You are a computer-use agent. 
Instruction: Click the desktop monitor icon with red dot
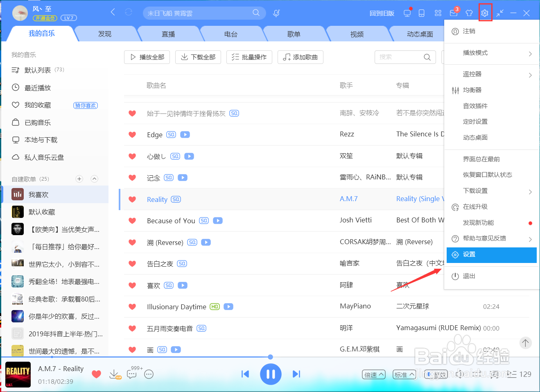point(407,13)
